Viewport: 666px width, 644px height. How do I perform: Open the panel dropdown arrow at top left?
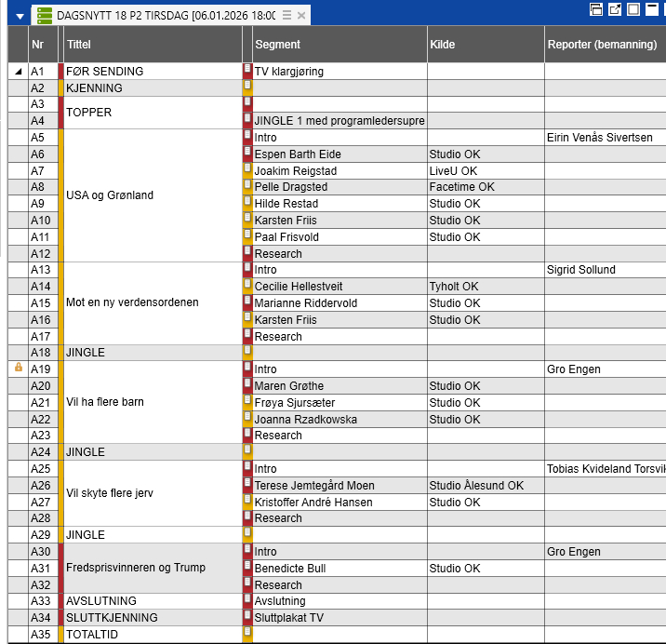point(20,16)
